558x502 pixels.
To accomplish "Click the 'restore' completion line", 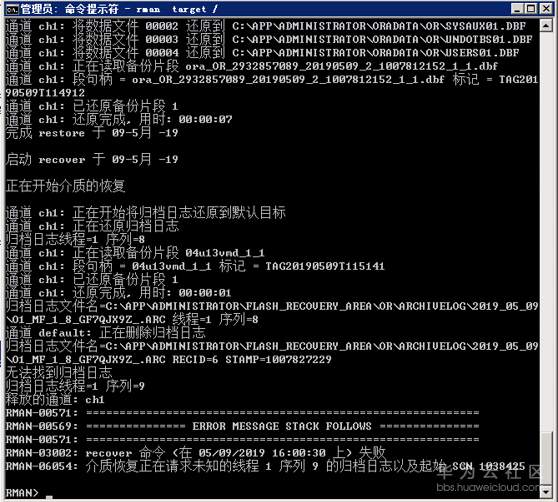I will click(x=92, y=133).
